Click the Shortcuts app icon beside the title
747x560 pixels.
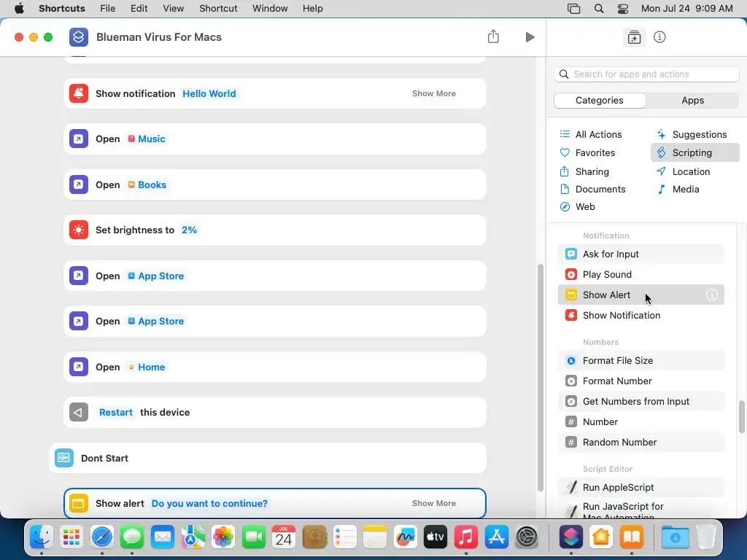[x=79, y=37]
